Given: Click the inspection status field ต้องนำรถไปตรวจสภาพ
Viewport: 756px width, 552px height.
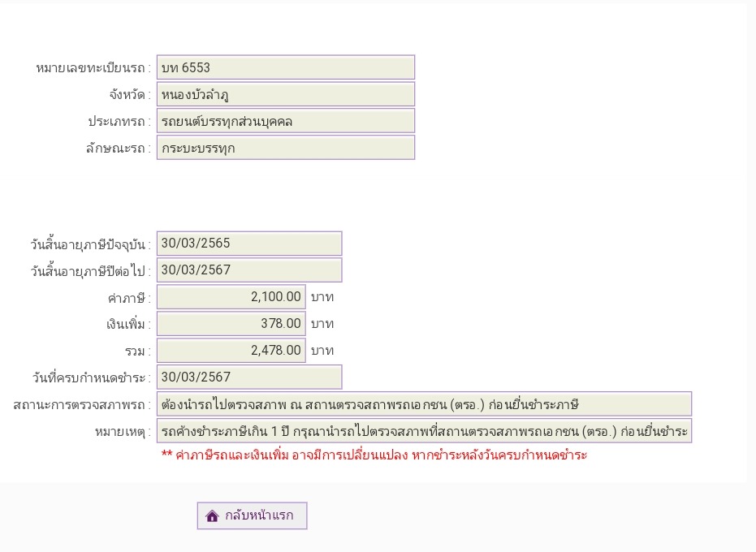Looking at the screenshot, I should point(424,404).
